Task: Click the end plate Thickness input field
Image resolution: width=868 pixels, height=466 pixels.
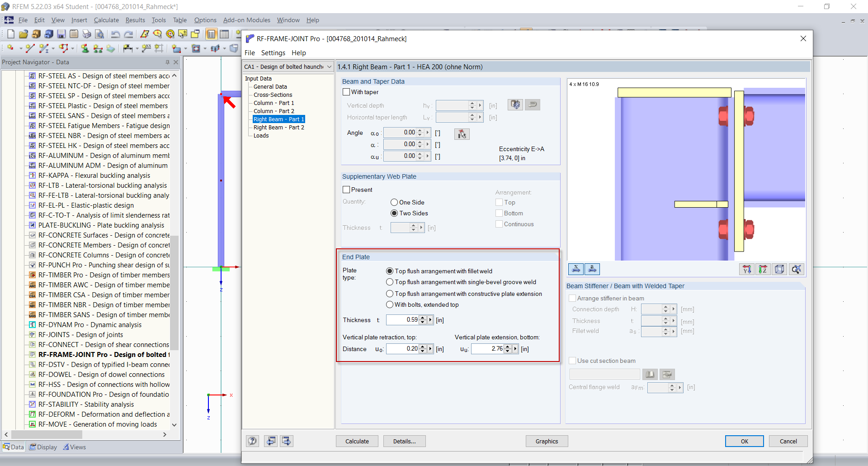Action: (x=403, y=320)
